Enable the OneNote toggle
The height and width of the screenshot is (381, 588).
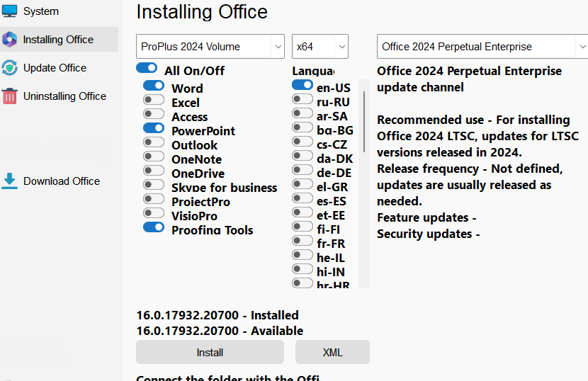tap(153, 157)
